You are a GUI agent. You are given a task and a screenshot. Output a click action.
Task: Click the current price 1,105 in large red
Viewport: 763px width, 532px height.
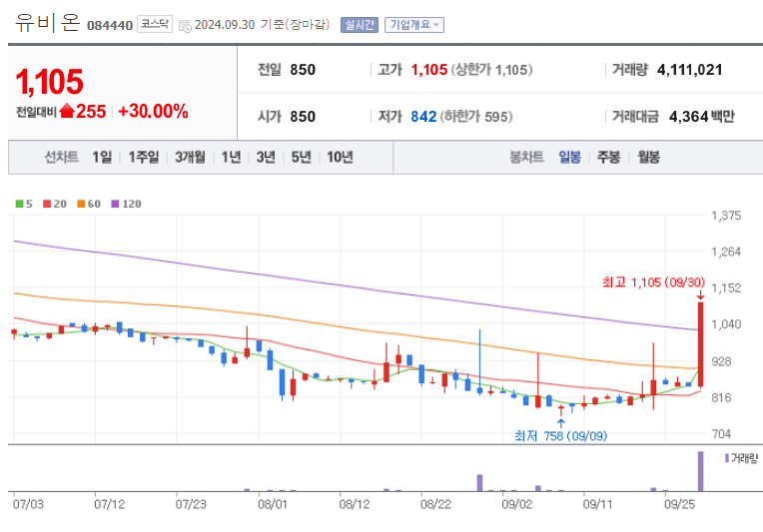[x=50, y=82]
